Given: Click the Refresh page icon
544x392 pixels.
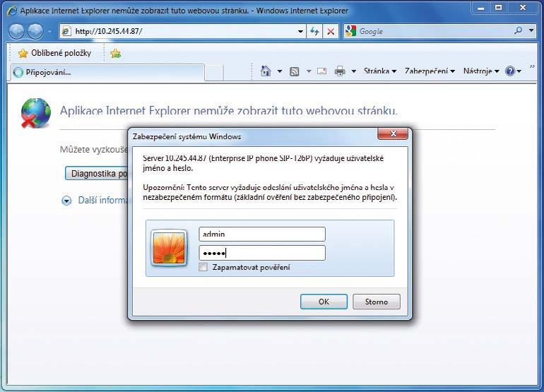Looking at the screenshot, I should (x=314, y=32).
